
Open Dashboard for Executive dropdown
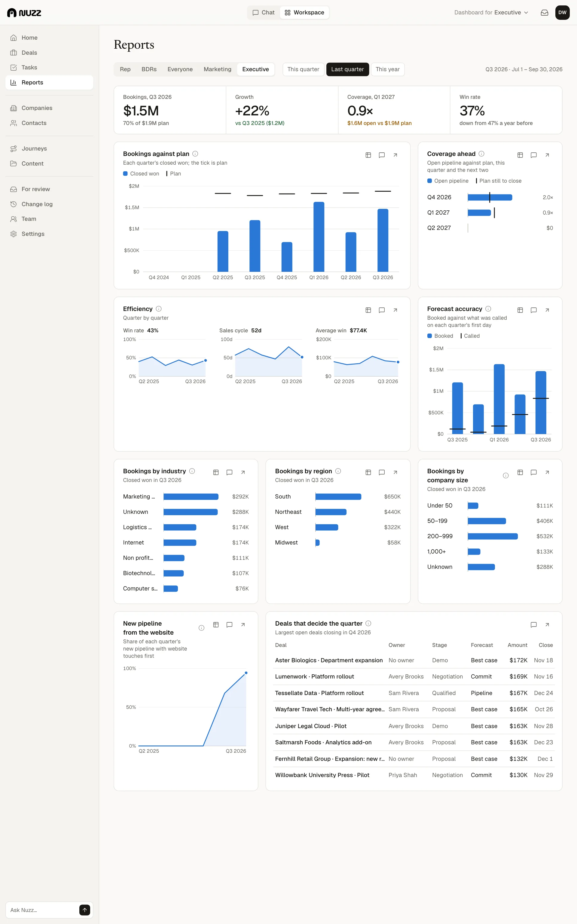point(491,13)
